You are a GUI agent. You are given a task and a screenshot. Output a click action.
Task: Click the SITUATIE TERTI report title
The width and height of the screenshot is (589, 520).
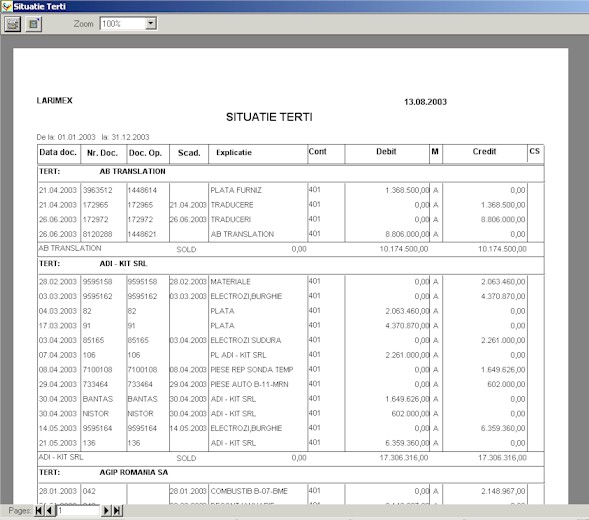tap(269, 117)
